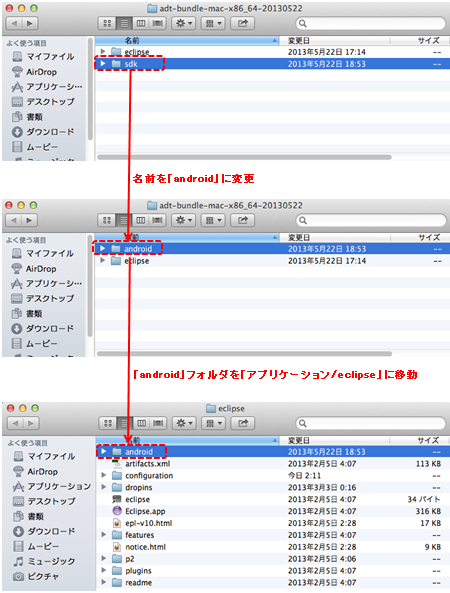Open 書類 in middle window sidebar
The width and height of the screenshot is (450, 593).
coord(34,314)
